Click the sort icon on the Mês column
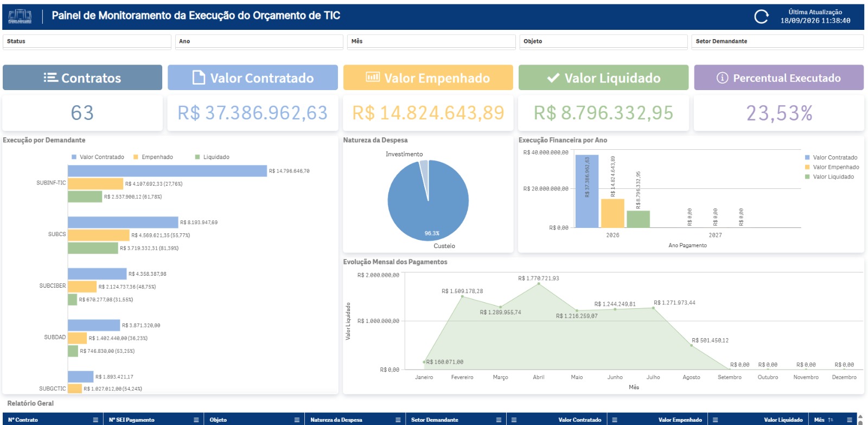This screenshot has height=425, width=868. [x=831, y=420]
